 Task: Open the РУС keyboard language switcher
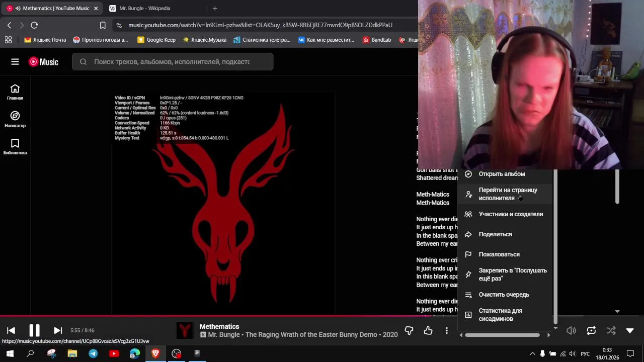(x=585, y=353)
